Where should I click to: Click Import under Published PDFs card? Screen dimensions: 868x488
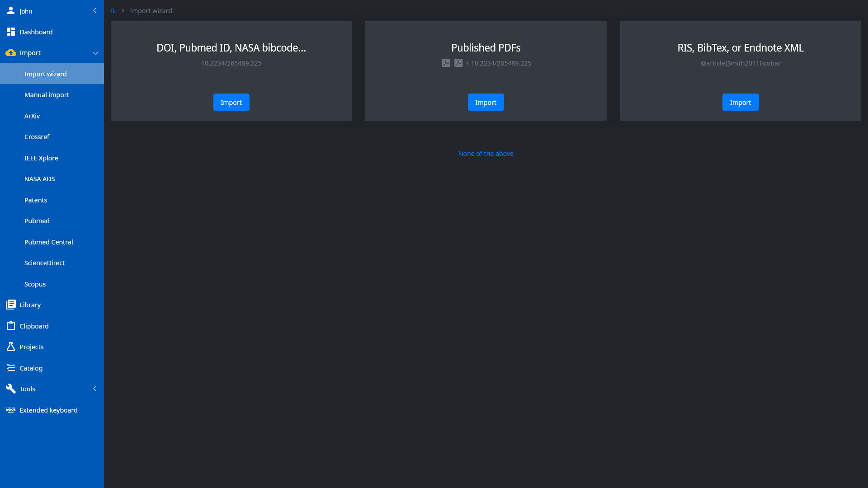[x=486, y=102]
